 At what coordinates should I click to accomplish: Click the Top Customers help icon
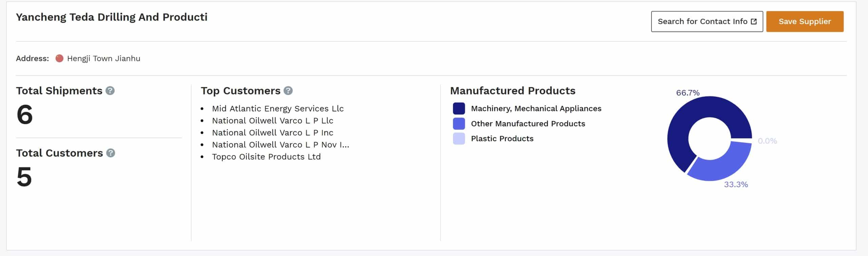pos(288,91)
